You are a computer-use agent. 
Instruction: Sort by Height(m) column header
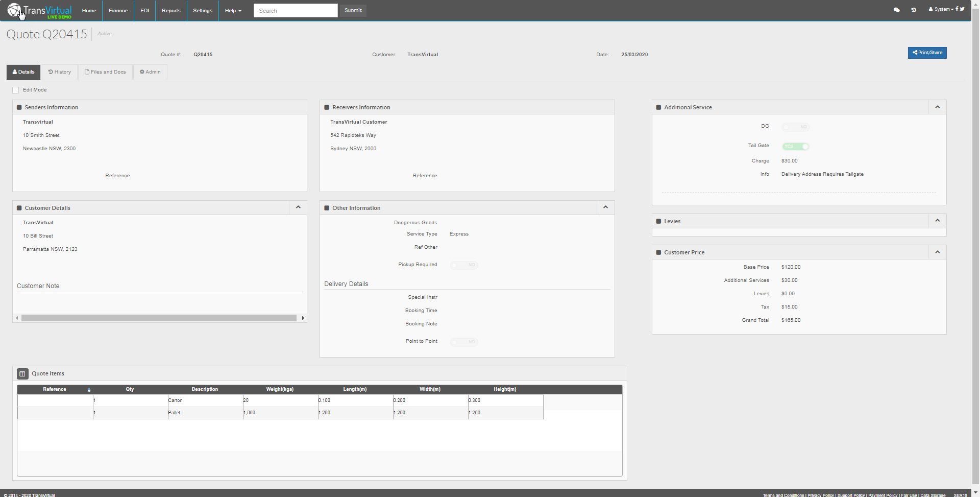coord(505,389)
